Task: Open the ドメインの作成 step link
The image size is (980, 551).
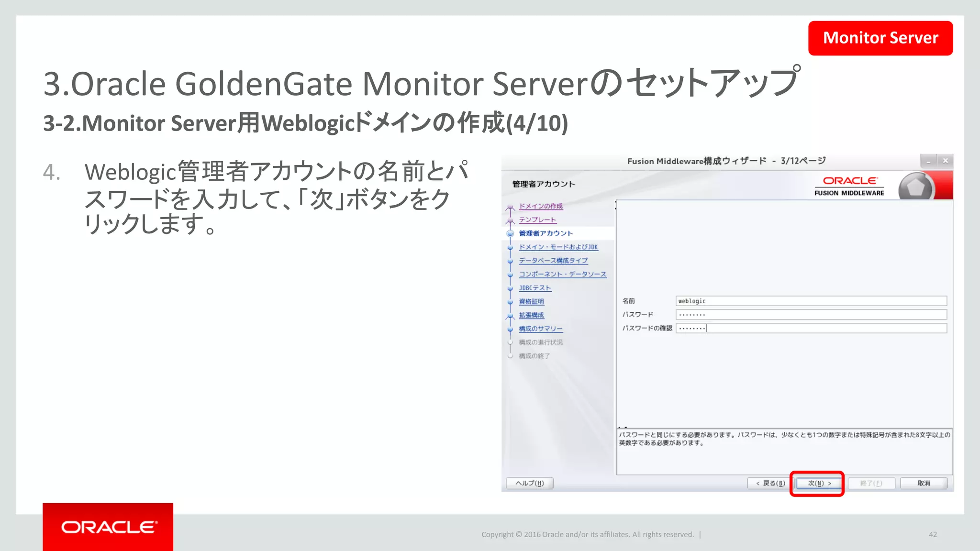Action: coord(541,206)
